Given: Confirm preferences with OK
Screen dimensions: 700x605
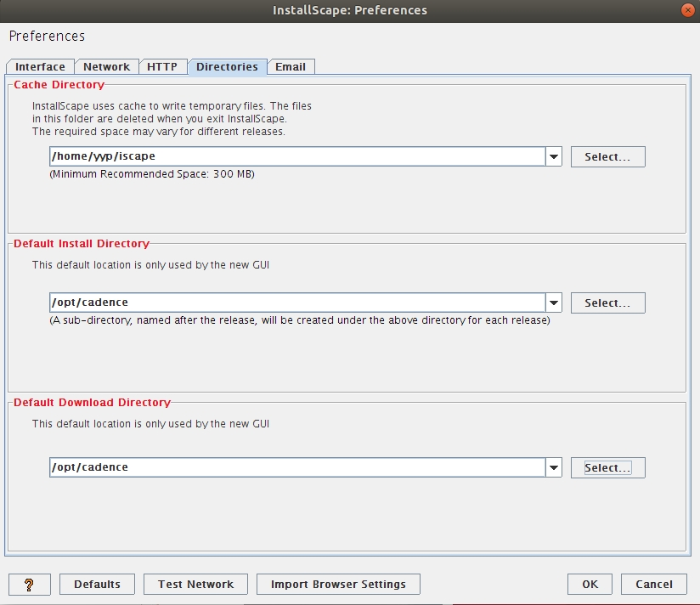Looking at the screenshot, I should point(590,584).
